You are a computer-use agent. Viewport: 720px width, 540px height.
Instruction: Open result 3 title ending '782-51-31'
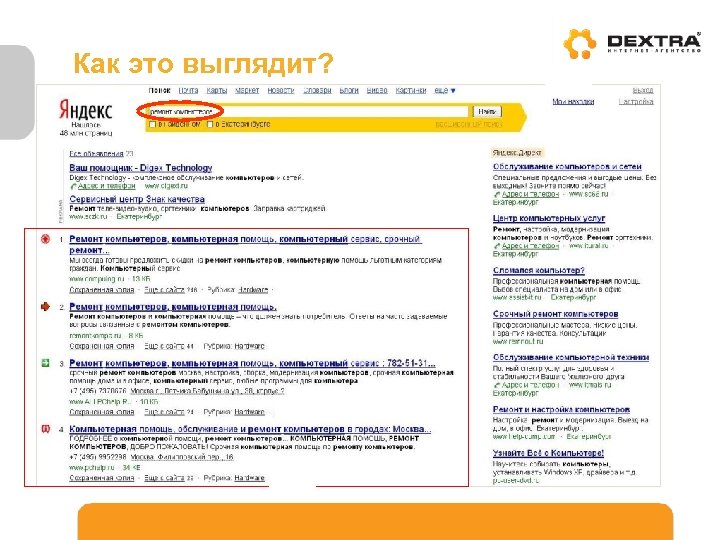point(252,363)
